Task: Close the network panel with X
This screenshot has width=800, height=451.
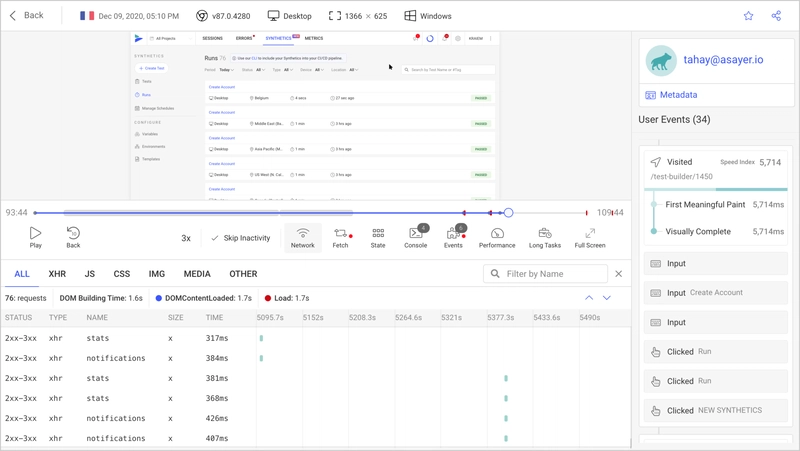Action: 618,274
